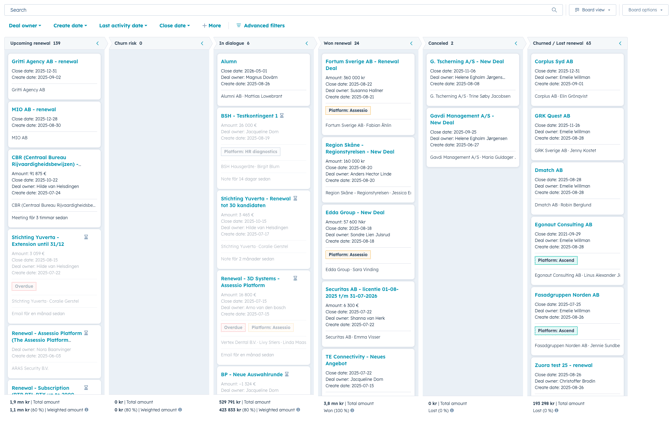Screen dimensions: 670x421
Task: Collapse the Canceled column
Action: point(516,44)
